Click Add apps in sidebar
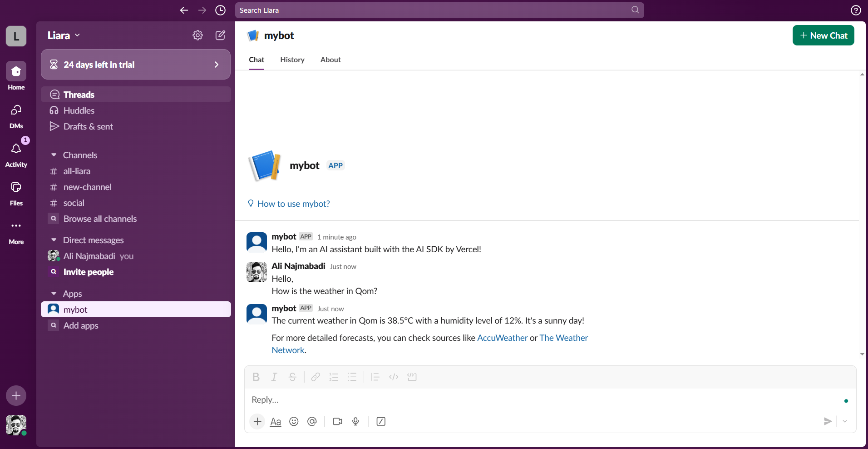This screenshot has height=449, width=868. click(x=136, y=325)
